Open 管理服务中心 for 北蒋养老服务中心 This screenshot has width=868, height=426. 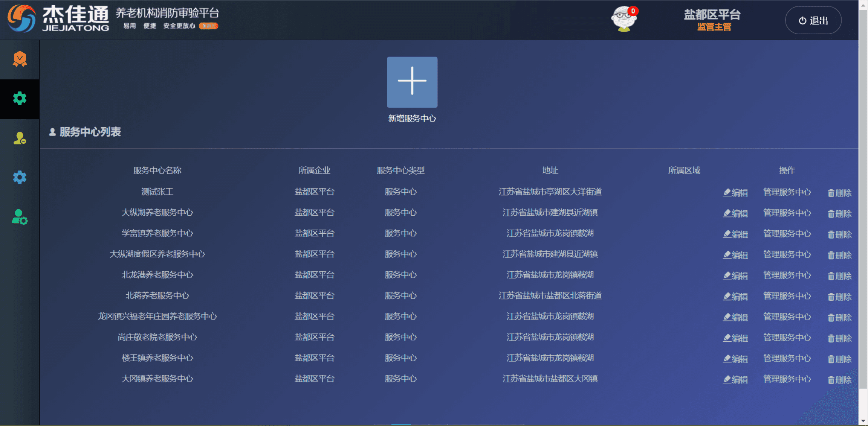pyautogui.click(x=787, y=296)
